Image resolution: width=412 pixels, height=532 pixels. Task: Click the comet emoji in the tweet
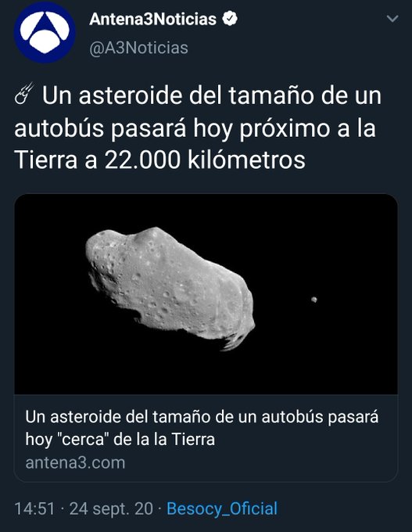(x=24, y=93)
